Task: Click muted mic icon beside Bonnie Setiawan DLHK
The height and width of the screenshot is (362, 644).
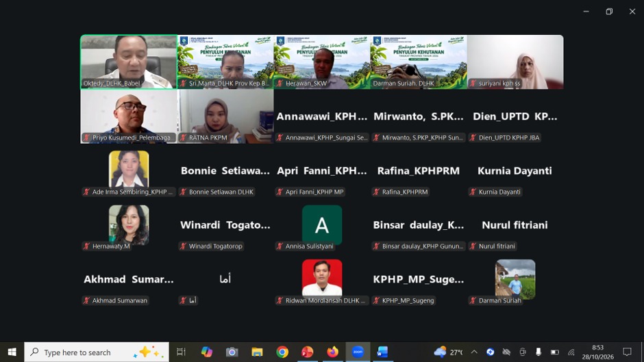Action: (x=183, y=192)
